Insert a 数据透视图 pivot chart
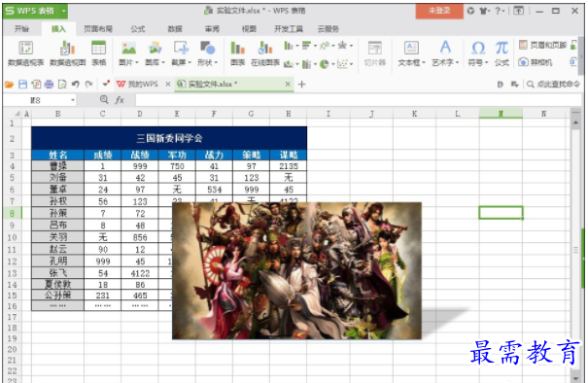Screen dimensions: 588x383 click(67, 53)
